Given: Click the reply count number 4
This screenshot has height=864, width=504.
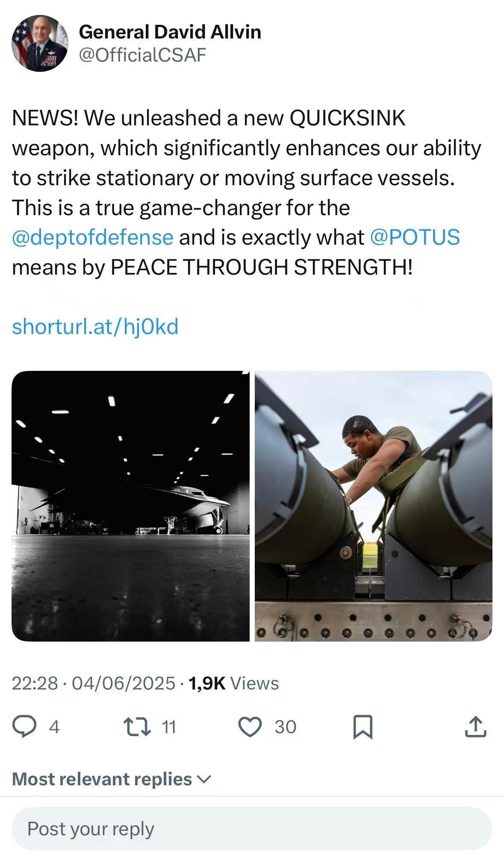Looking at the screenshot, I should pos(54,727).
